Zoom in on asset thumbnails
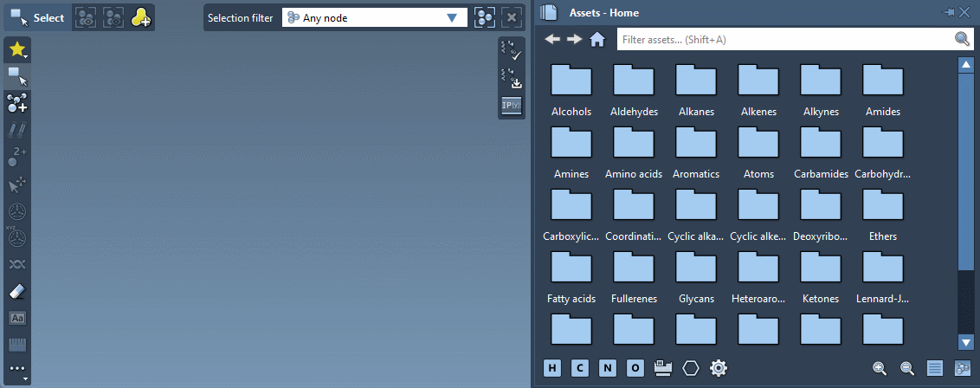The image size is (980, 388). point(880,368)
